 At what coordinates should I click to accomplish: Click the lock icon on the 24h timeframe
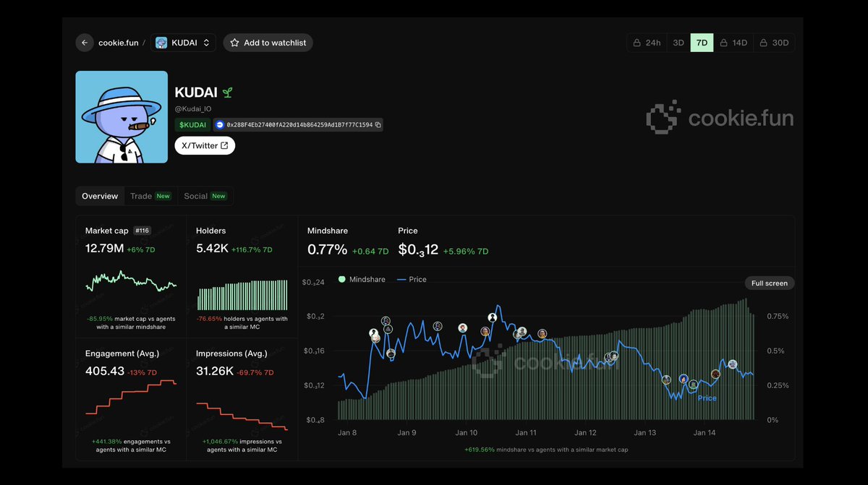click(637, 43)
